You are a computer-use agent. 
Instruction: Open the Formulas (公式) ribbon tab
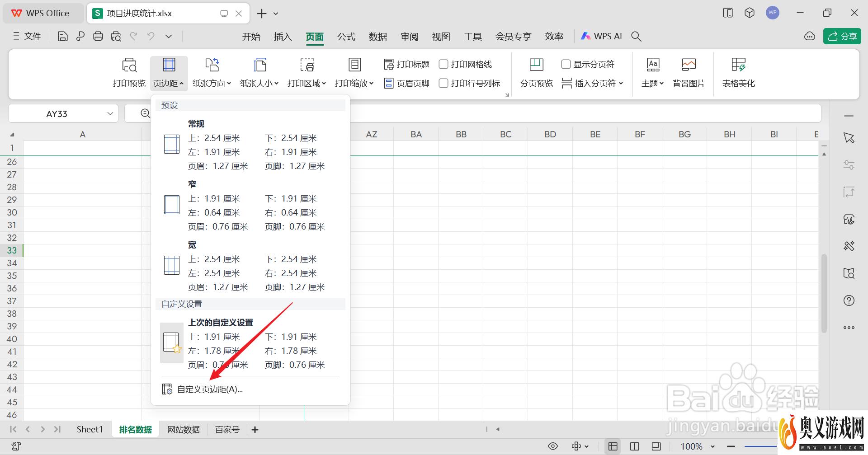[x=346, y=37]
